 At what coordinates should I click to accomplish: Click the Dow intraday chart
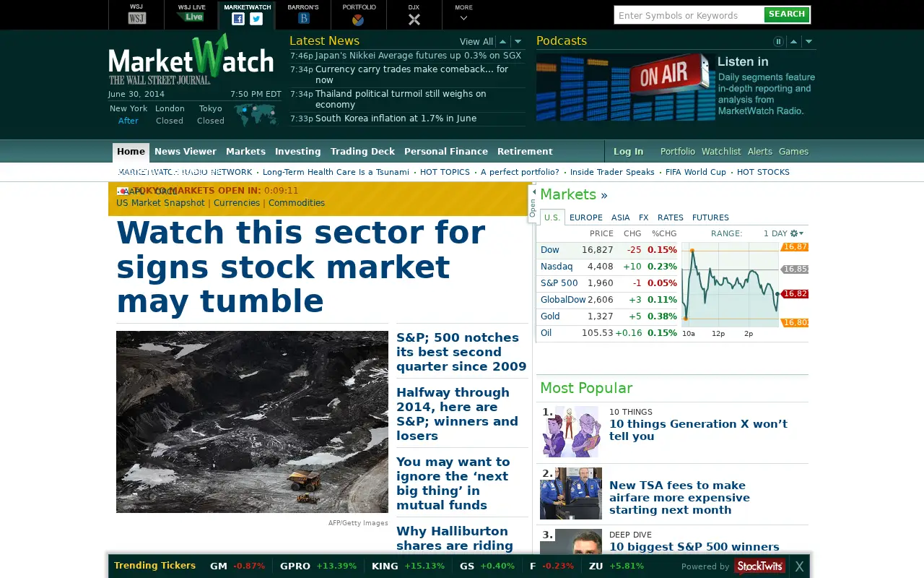(x=730, y=284)
